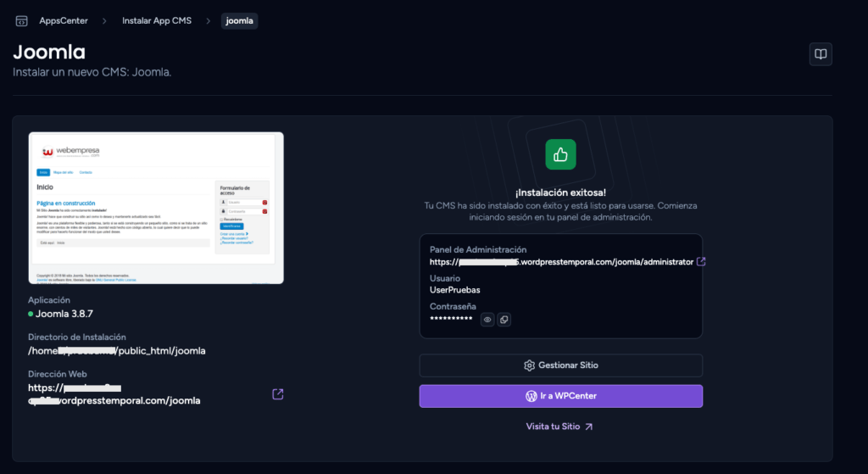
Task: Open Dirección Web external link icon
Action: tap(278, 394)
